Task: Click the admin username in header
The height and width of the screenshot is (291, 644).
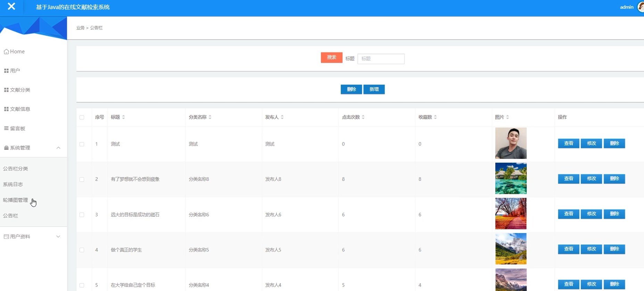Action: [627, 7]
